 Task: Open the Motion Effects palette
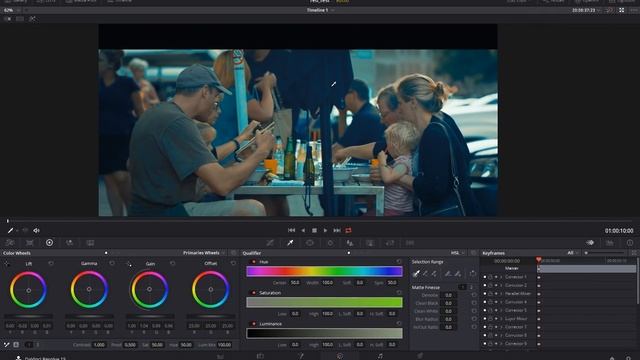[x=90, y=243]
